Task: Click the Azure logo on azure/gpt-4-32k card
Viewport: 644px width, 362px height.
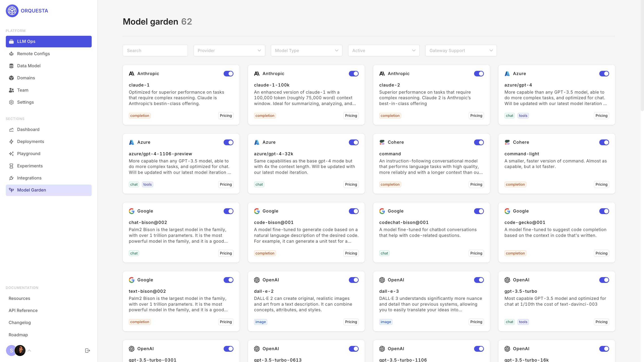Action: [x=257, y=142]
